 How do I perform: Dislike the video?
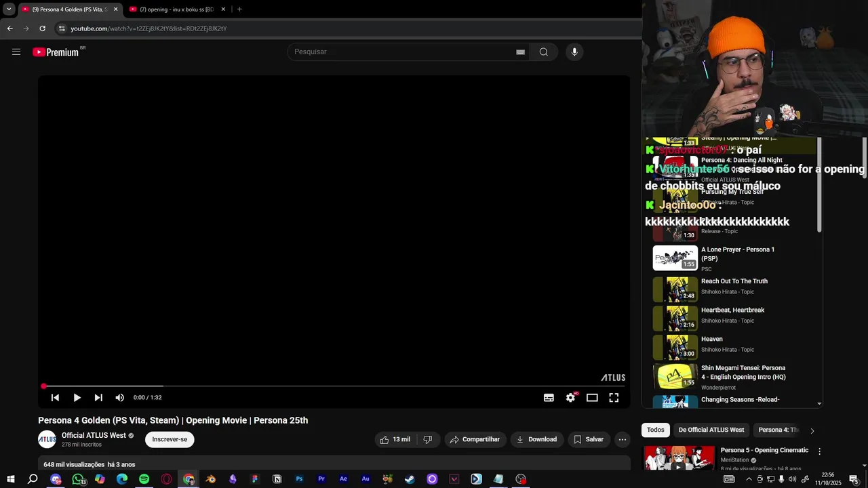pos(427,439)
